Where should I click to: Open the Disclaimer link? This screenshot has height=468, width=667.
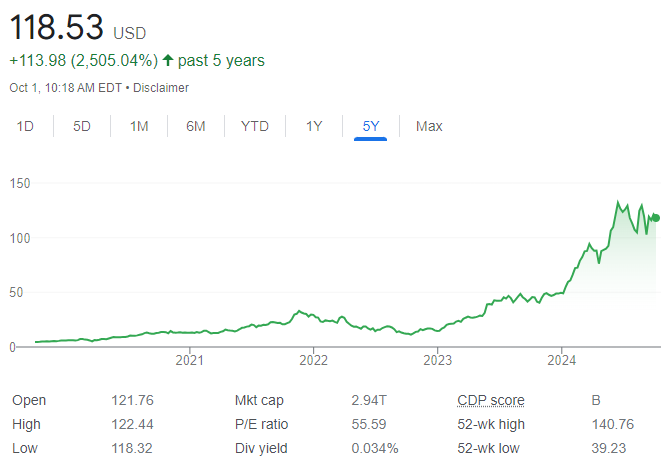click(x=161, y=88)
